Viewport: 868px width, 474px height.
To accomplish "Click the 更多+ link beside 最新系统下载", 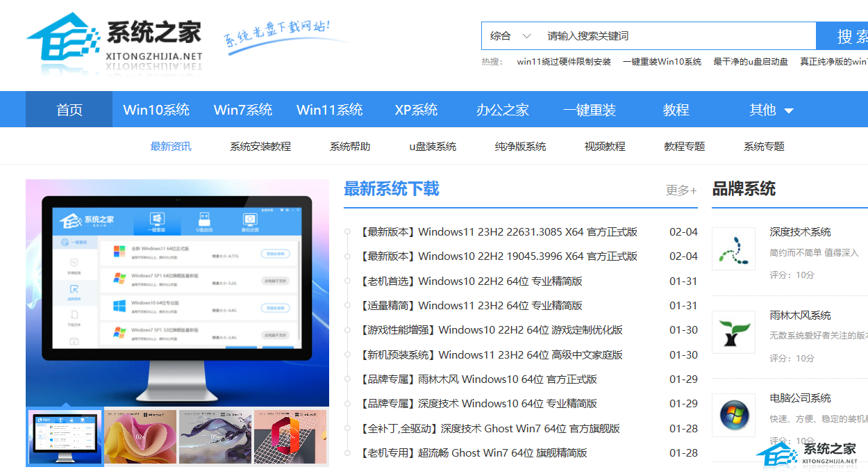I will point(681,190).
